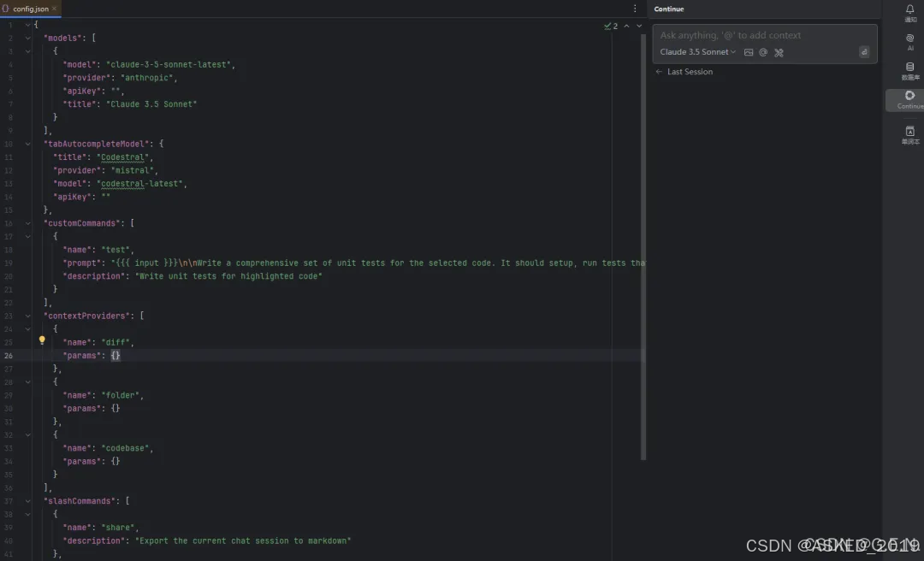
Task: Click the back arrow beside Last Session
Action: pos(659,71)
